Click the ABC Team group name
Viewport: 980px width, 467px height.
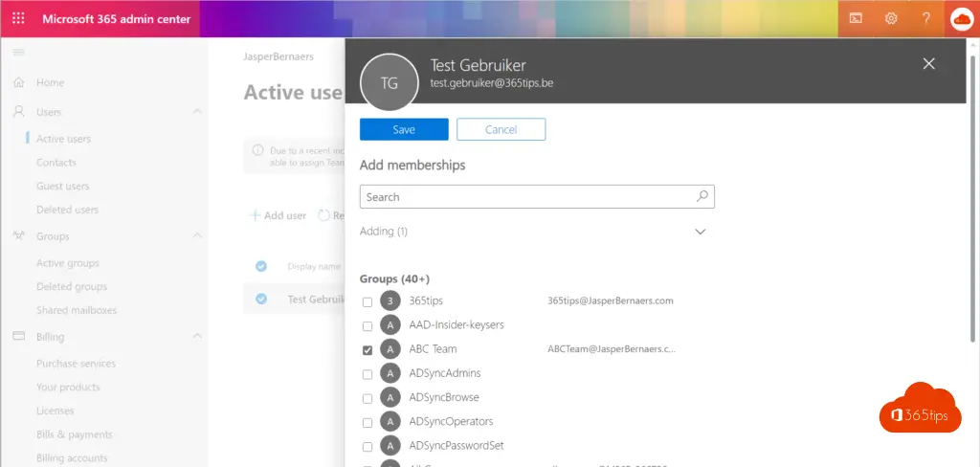pyautogui.click(x=433, y=349)
